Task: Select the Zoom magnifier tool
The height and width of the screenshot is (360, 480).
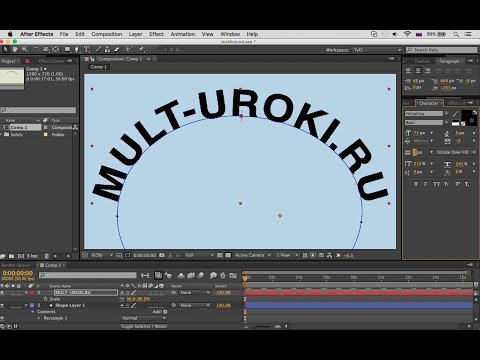Action: pyautogui.click(x=25, y=49)
